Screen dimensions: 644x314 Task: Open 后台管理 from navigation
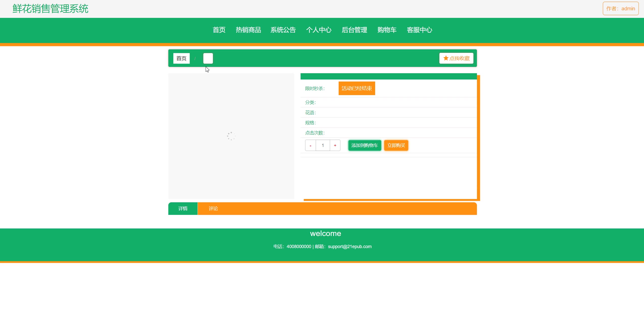[x=354, y=30]
